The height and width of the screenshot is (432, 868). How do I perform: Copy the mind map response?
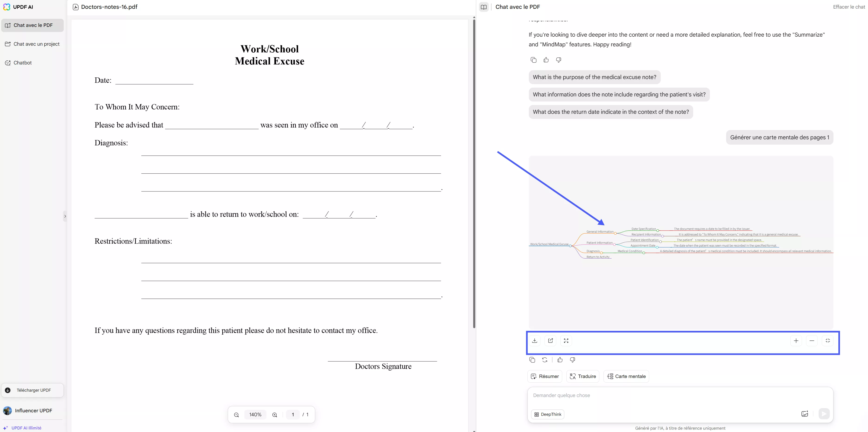pos(532,360)
